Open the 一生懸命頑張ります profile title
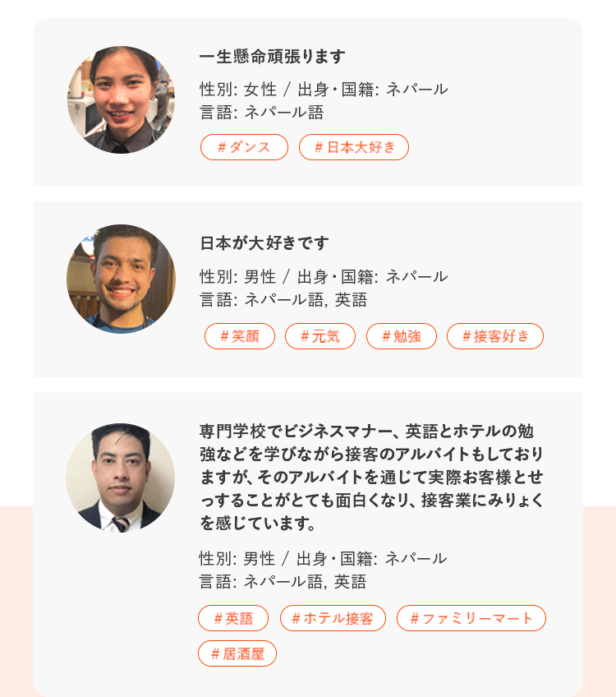The height and width of the screenshot is (697, 616). point(273,57)
